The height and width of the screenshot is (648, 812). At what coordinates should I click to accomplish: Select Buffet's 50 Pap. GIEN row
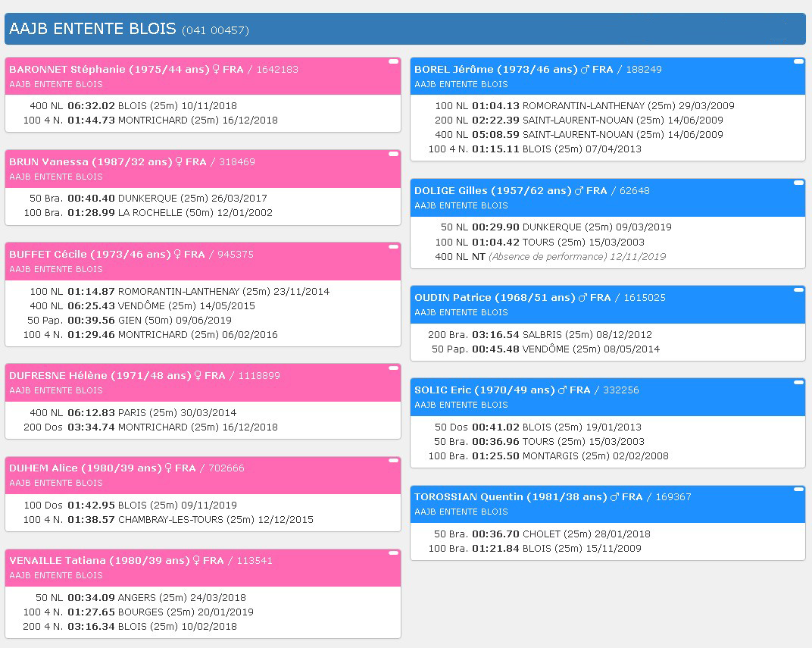click(x=130, y=321)
